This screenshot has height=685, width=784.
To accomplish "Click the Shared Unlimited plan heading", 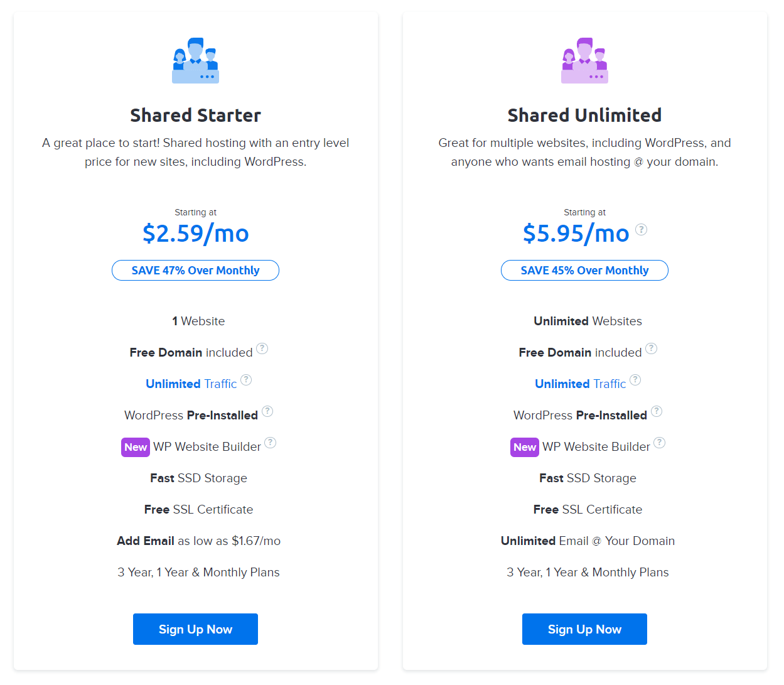I will [x=584, y=116].
